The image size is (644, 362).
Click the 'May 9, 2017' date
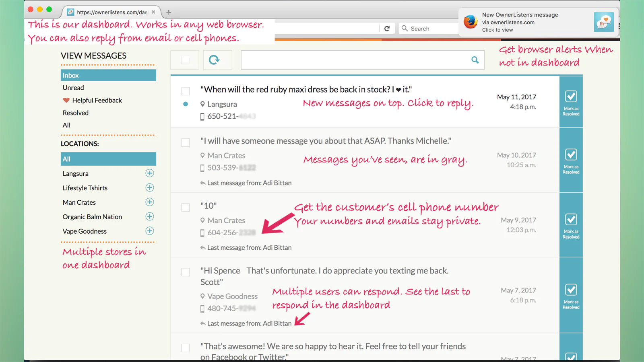(518, 220)
